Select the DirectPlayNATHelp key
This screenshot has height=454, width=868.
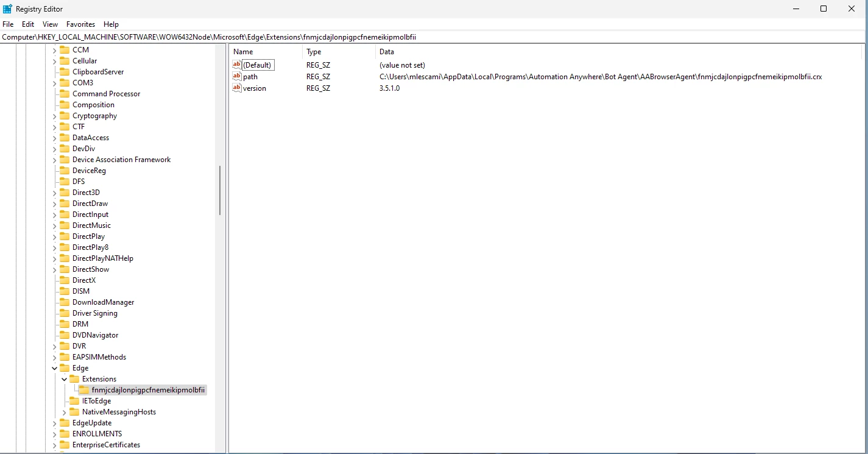(x=102, y=258)
